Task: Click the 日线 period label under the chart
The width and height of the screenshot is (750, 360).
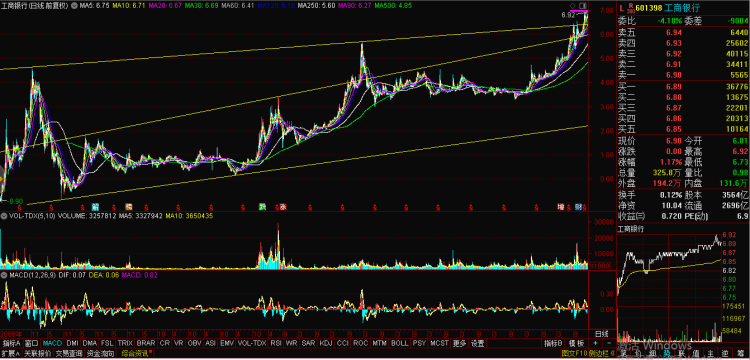Action: click(602, 333)
